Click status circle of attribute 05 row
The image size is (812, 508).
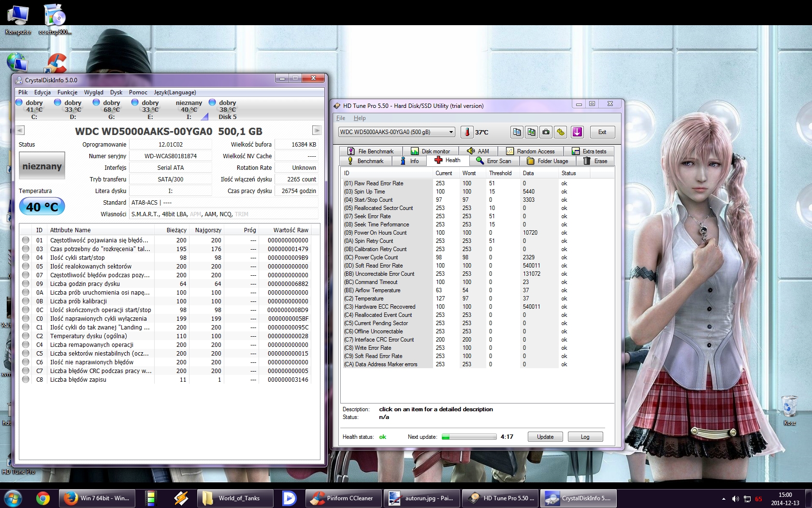click(x=26, y=267)
